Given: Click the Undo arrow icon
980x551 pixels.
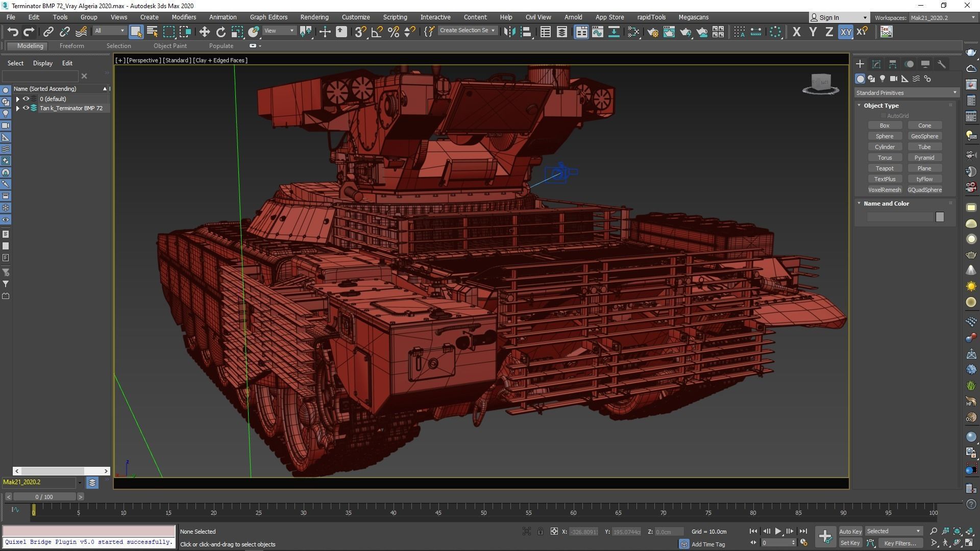Looking at the screenshot, I should [12, 32].
